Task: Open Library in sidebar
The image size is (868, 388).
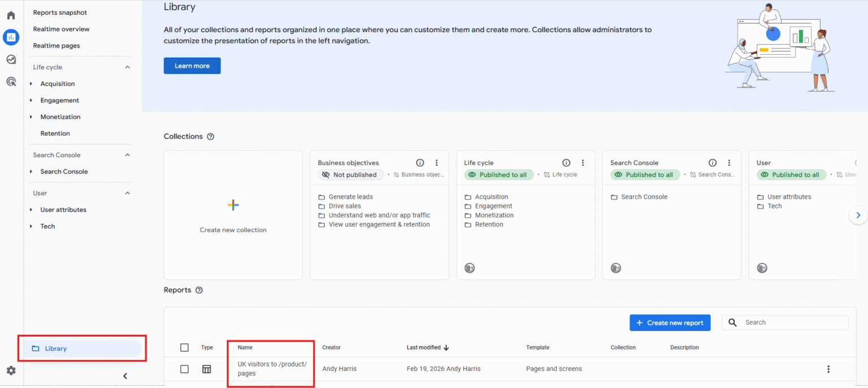Action: pyautogui.click(x=83, y=348)
